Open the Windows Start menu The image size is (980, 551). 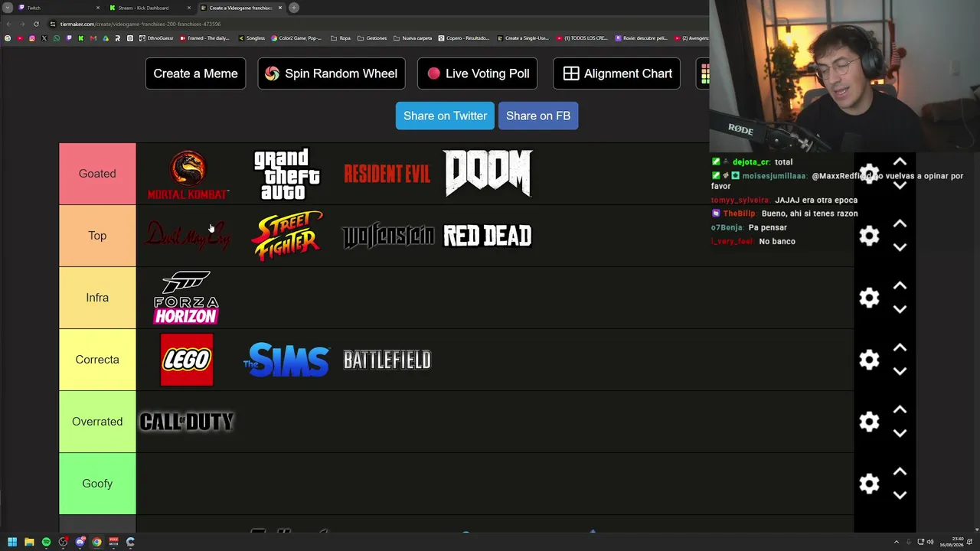click(x=12, y=542)
